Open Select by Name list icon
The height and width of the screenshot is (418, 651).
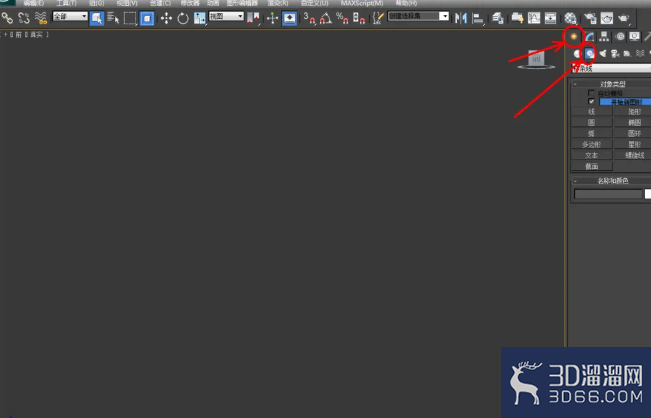[113, 18]
